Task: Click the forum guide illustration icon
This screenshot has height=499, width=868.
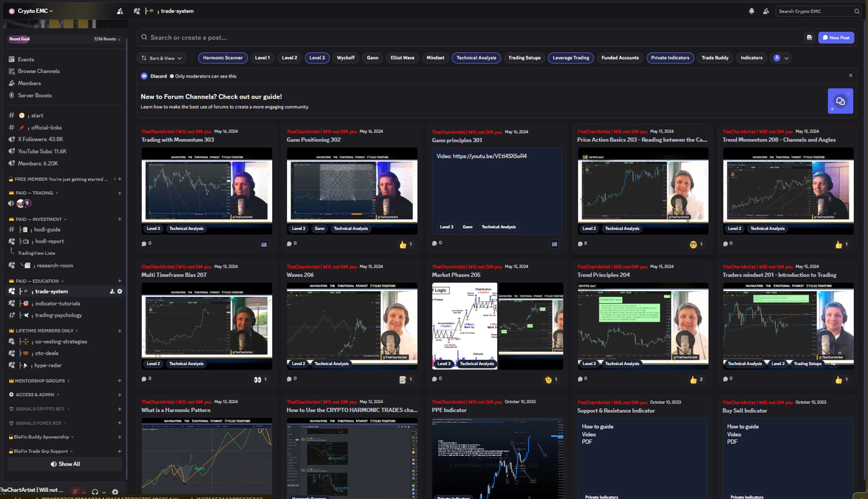Action: pos(840,101)
